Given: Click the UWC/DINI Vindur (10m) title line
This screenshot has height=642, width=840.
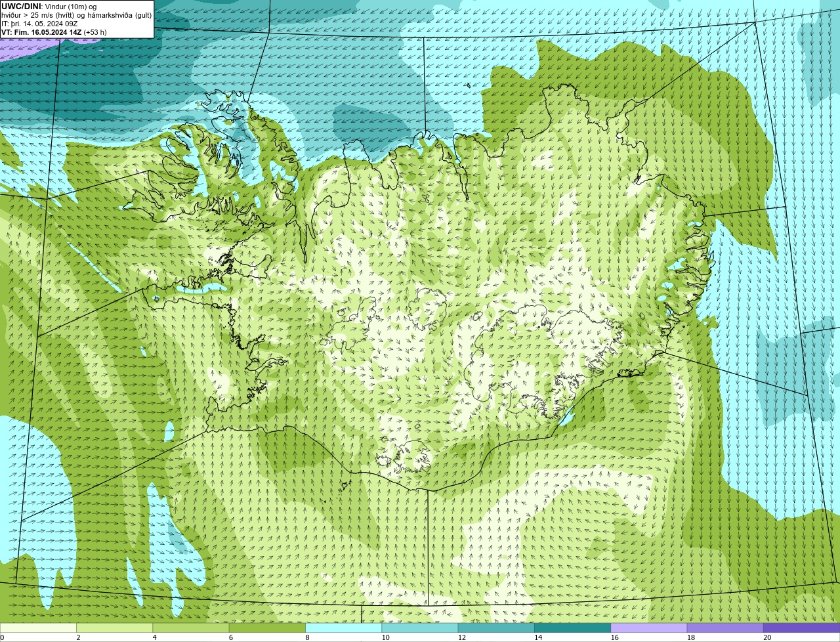Looking at the screenshot, I should pos(49,6).
